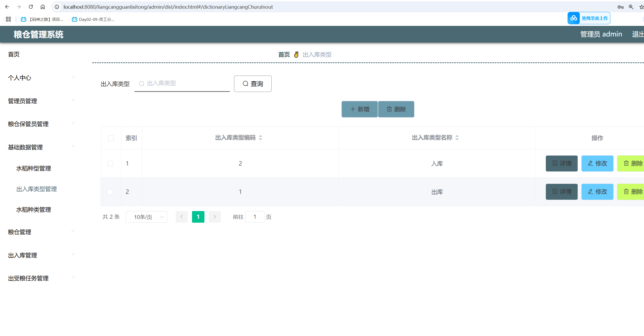Click the 查询 search button
The image size is (644, 336).
(253, 84)
